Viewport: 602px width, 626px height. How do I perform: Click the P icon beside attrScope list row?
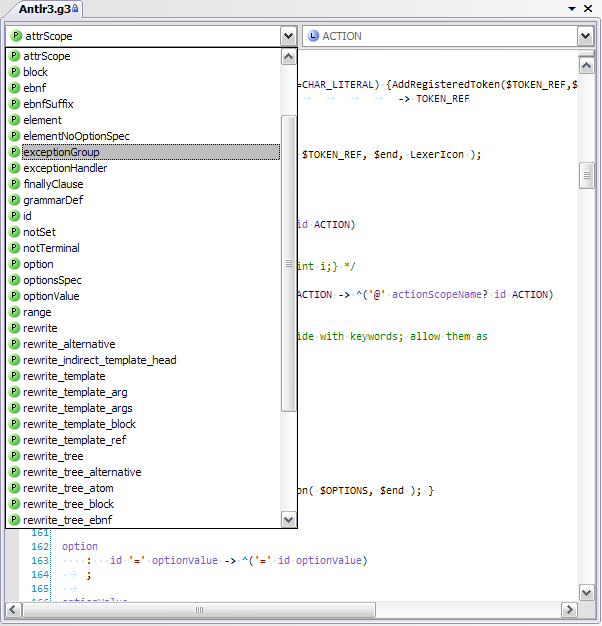click(x=14, y=56)
